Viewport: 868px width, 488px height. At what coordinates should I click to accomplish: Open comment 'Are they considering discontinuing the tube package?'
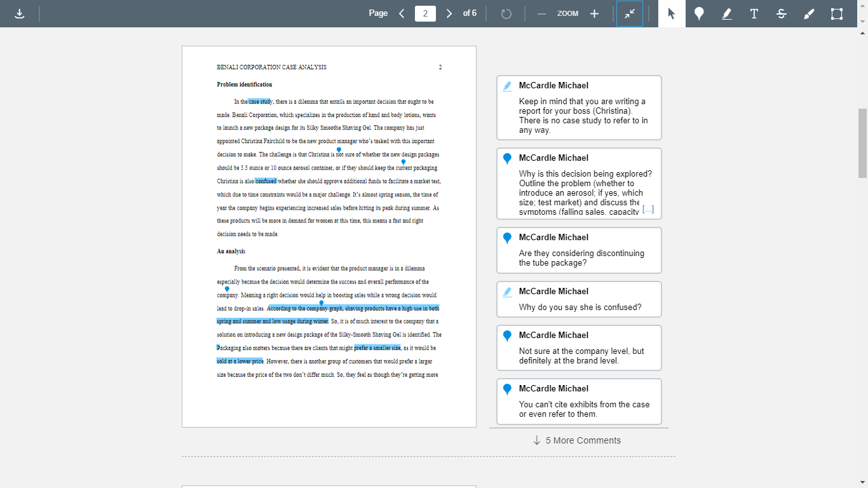coord(579,250)
